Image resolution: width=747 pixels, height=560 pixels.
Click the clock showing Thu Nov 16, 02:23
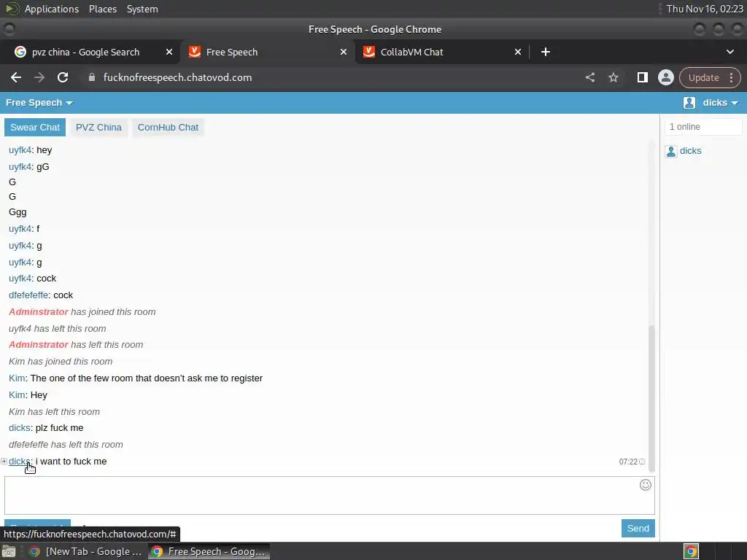coord(705,9)
